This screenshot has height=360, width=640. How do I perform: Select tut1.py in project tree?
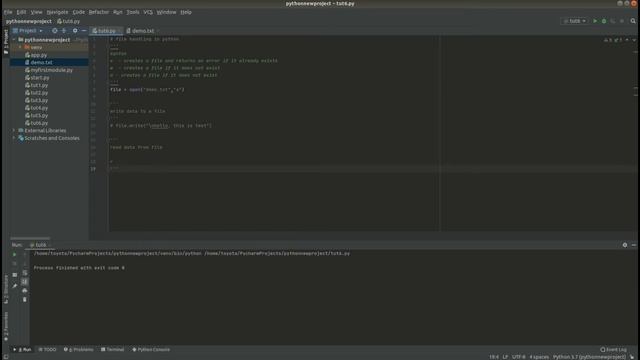[36, 85]
